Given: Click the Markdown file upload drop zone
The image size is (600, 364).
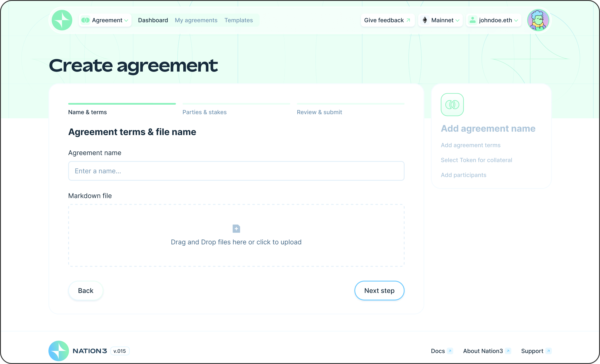Looking at the screenshot, I should (236, 235).
